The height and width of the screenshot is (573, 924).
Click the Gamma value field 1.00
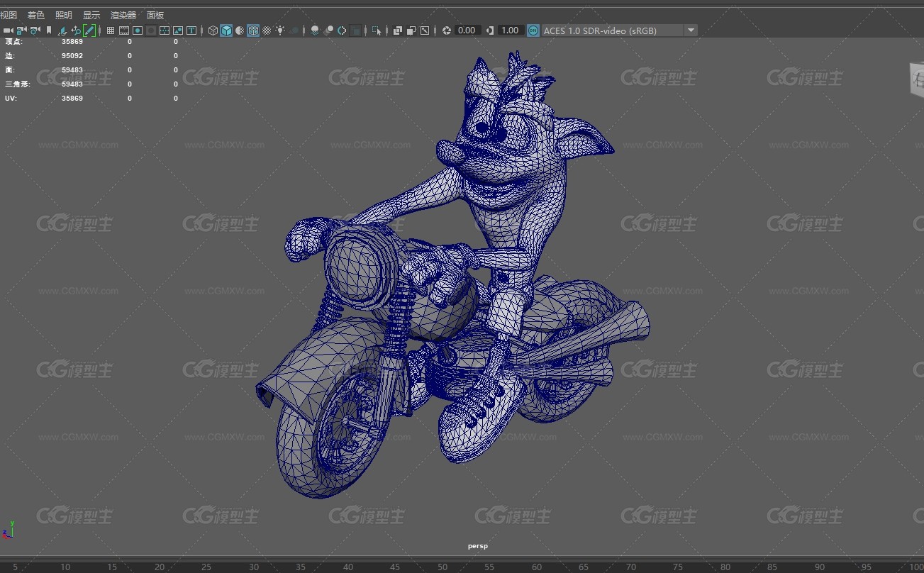pos(511,30)
